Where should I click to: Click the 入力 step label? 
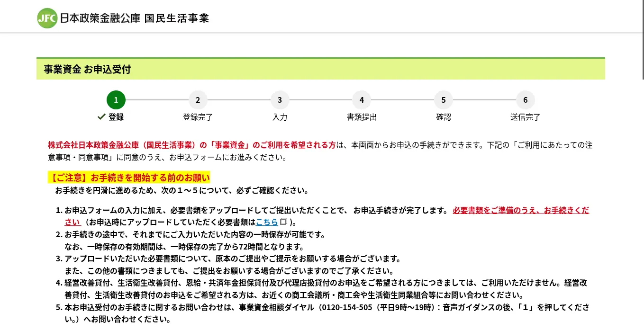pyautogui.click(x=280, y=117)
